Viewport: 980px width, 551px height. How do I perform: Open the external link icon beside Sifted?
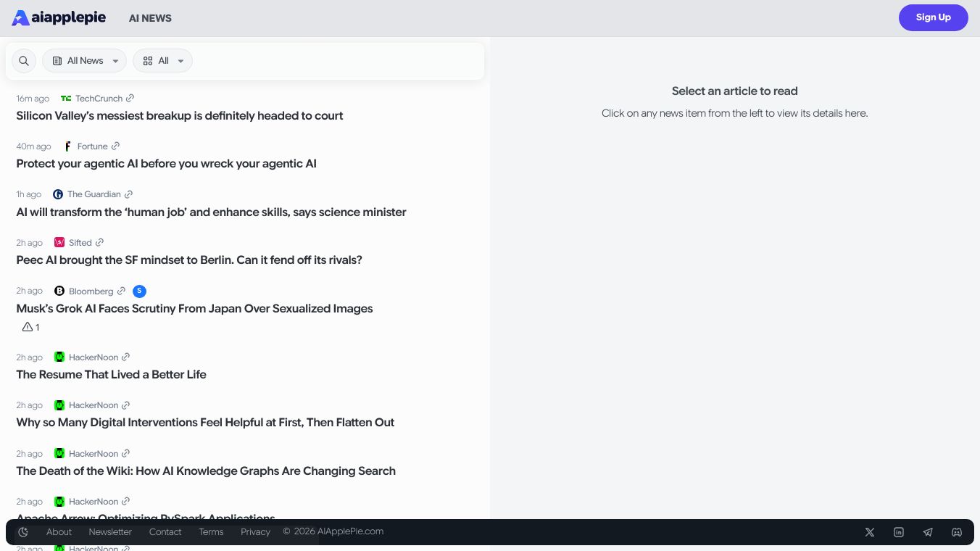[99, 242]
